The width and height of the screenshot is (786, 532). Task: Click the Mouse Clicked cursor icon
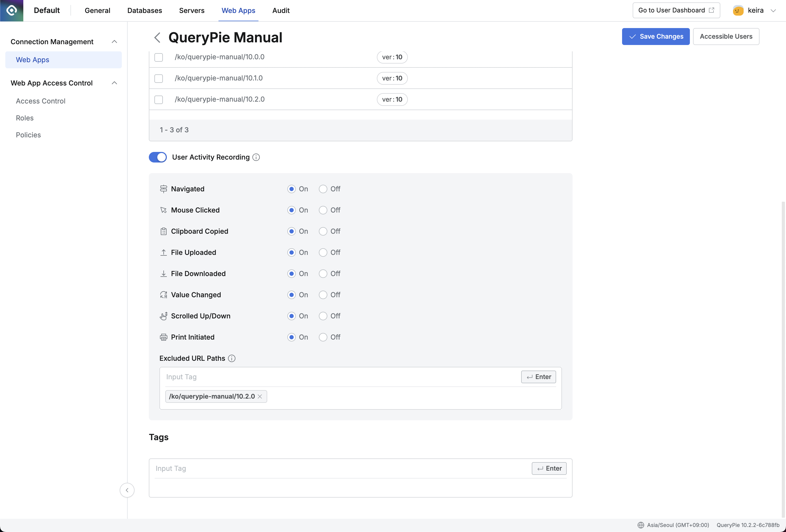pyautogui.click(x=163, y=210)
